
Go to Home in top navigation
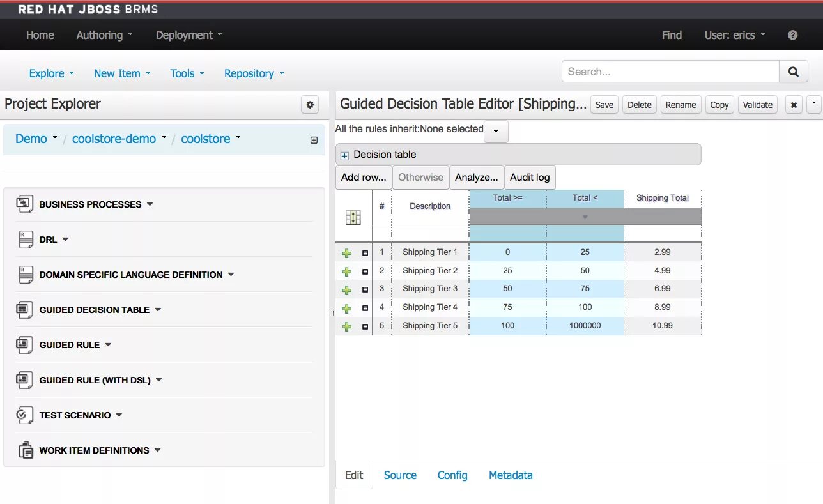pos(40,35)
